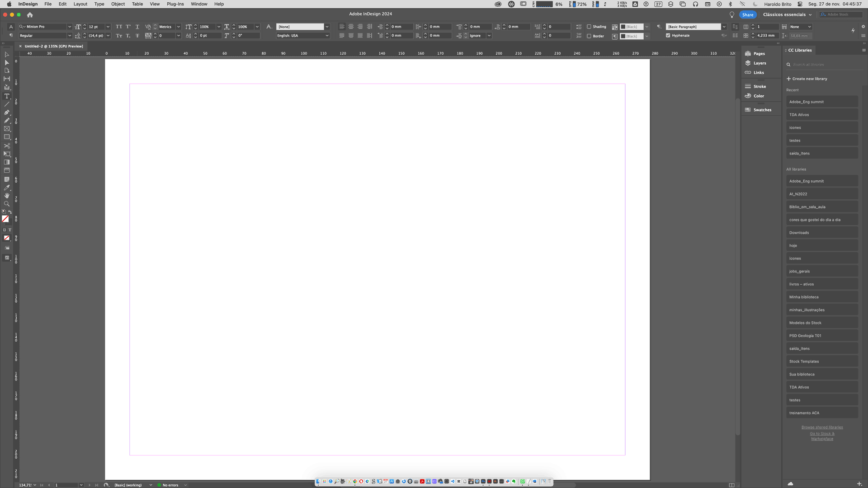Image resolution: width=868 pixels, height=488 pixels.
Task: Enable the paragraph Border checkbox
Action: (589, 36)
